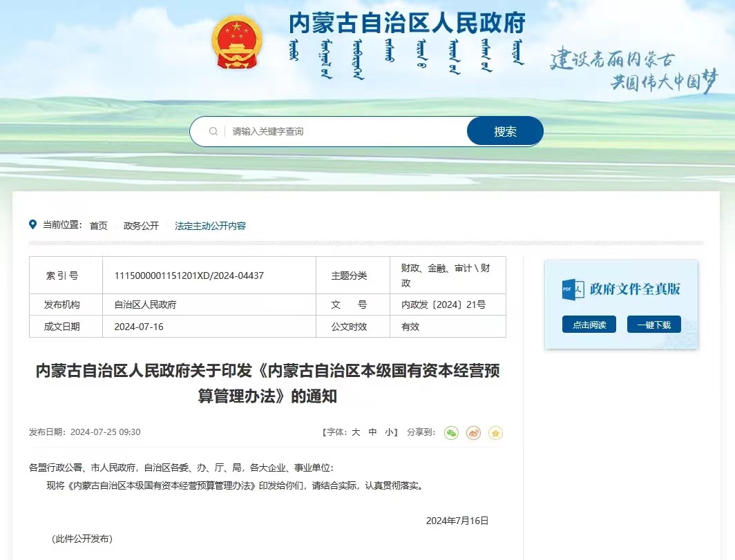Click the notice title heading

click(x=267, y=383)
